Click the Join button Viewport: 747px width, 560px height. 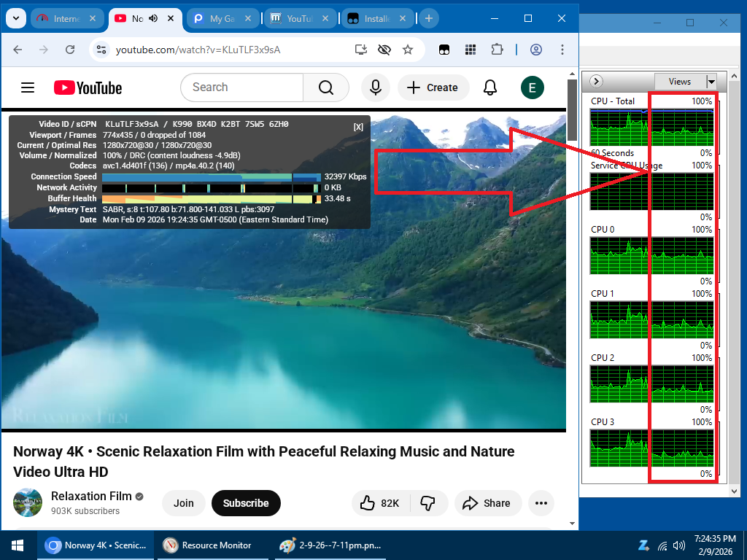183,503
